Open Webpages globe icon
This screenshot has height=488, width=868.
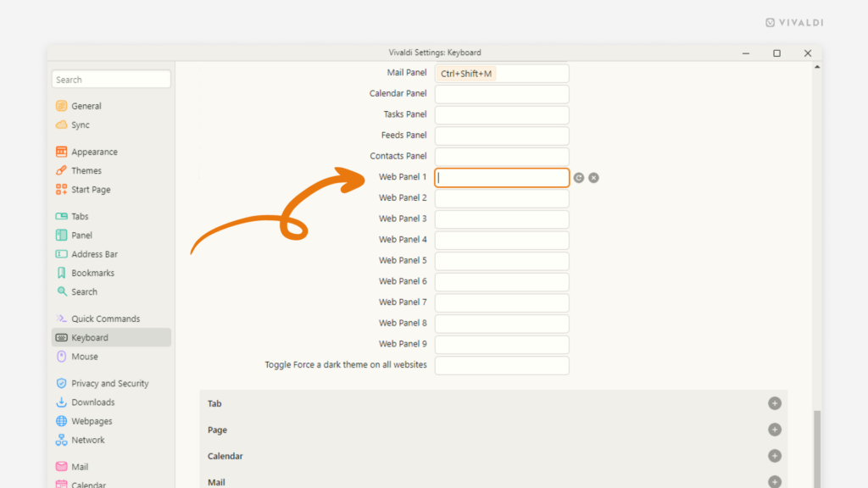tap(61, 421)
